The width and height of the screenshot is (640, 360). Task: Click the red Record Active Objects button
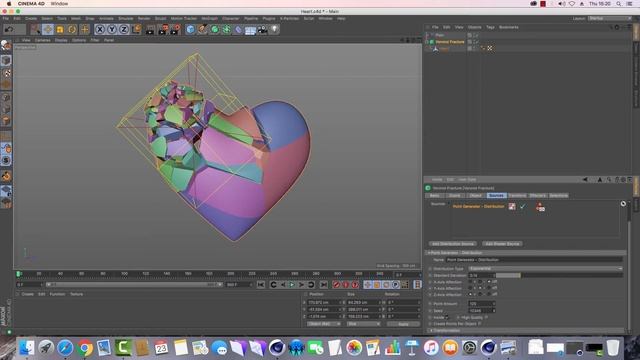click(336, 284)
